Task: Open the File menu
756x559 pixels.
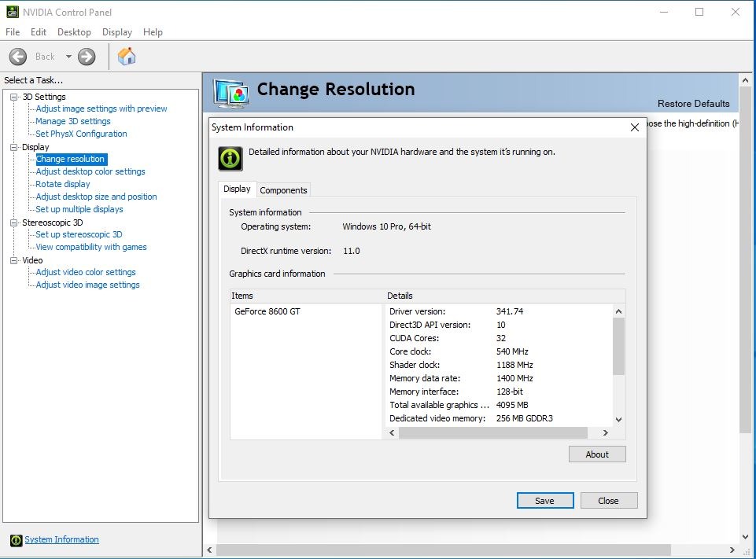Action: tap(13, 31)
